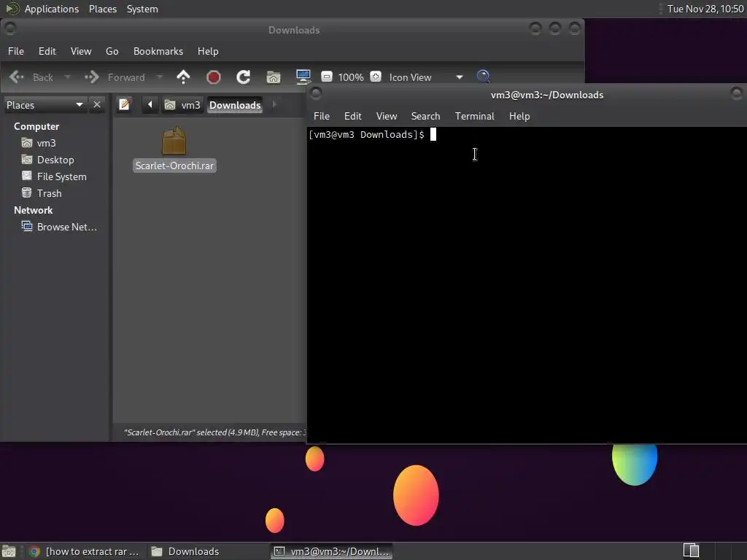Image resolution: width=747 pixels, height=560 pixels.
Task: Open Computer location toolbar icon
Action: tap(303, 77)
